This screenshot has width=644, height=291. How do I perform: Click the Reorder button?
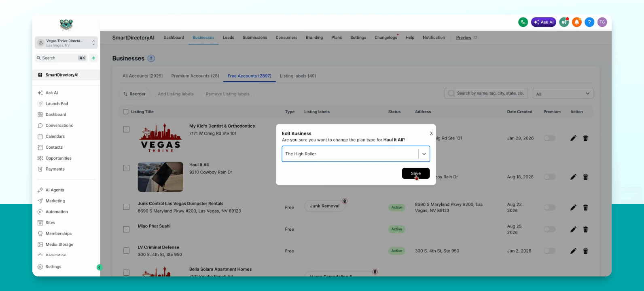pos(134,94)
